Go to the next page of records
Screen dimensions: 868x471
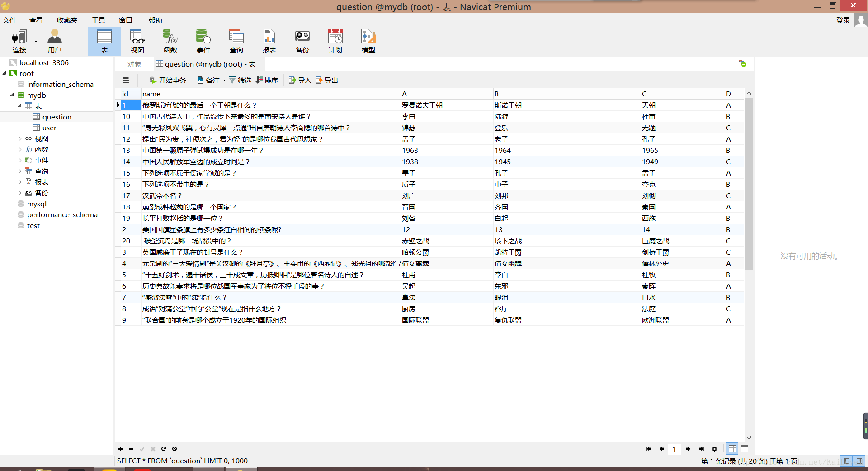click(688, 449)
